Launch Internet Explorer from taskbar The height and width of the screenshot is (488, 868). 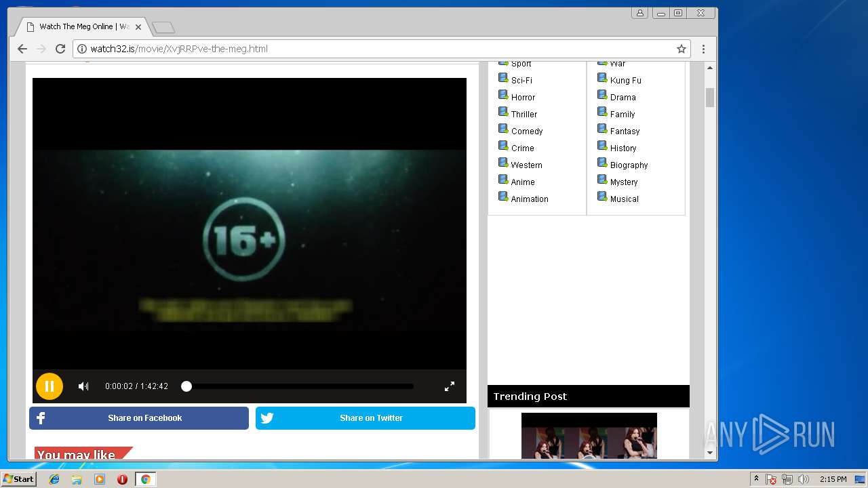pyautogui.click(x=54, y=479)
